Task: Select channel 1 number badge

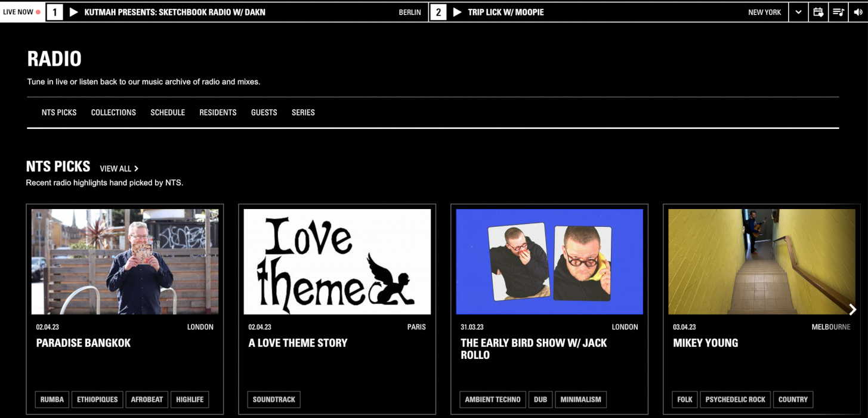Action: [x=54, y=12]
